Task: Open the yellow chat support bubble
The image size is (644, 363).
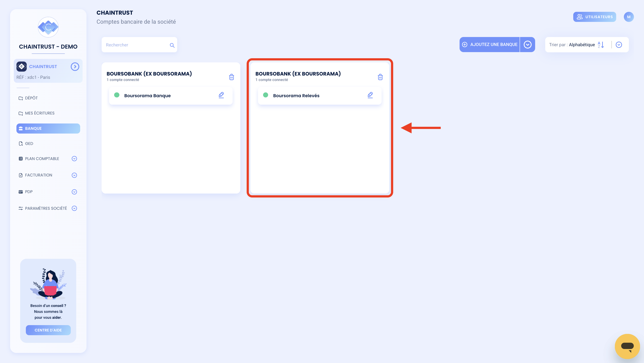Action: tap(627, 346)
